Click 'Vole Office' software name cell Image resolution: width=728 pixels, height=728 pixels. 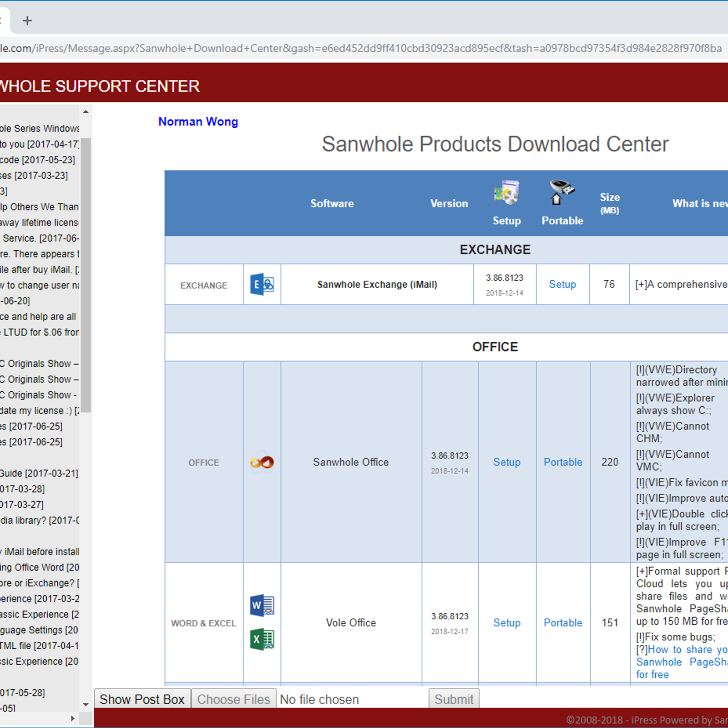[x=351, y=623]
